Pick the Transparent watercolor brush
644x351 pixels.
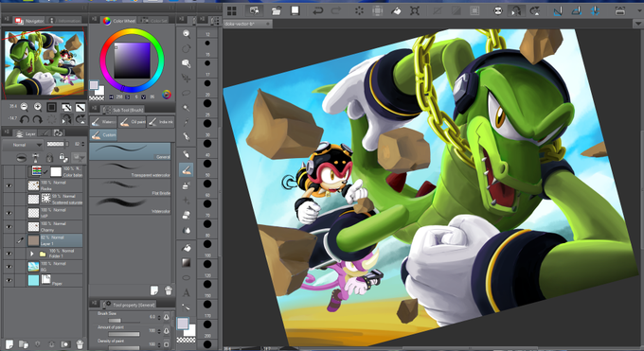point(130,169)
